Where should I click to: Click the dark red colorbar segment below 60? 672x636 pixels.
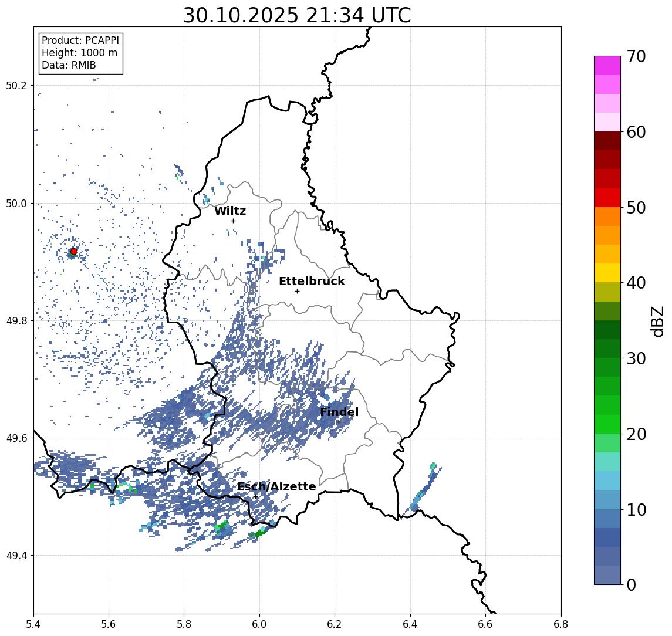[607, 141]
